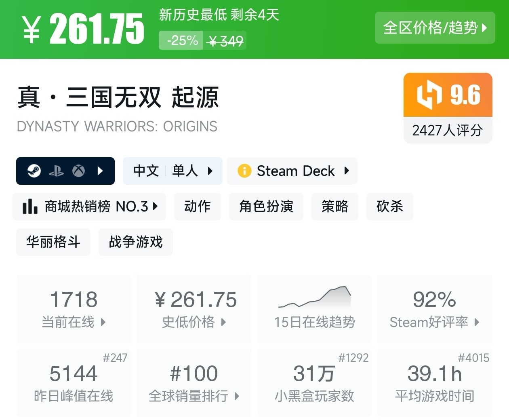Select the 战争游戏 tag
509x420 pixels.
(135, 242)
